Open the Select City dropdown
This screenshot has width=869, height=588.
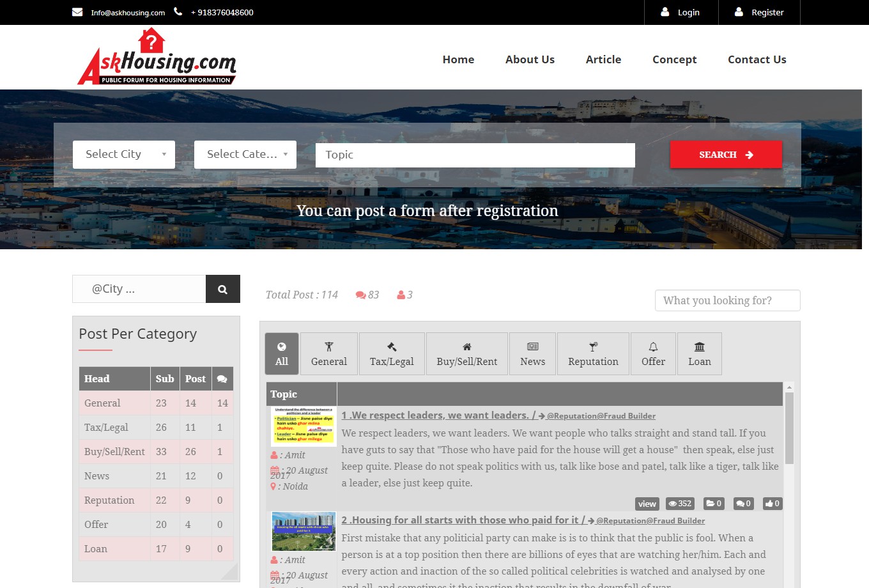[x=124, y=155]
